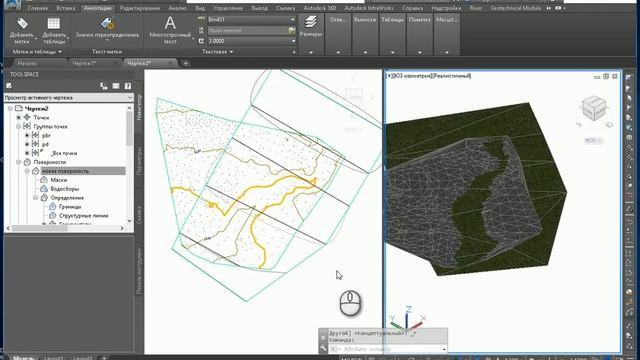640x360 pixels.
Task: Collapse the Чертеж2 tree node
Action: [x=10, y=109]
